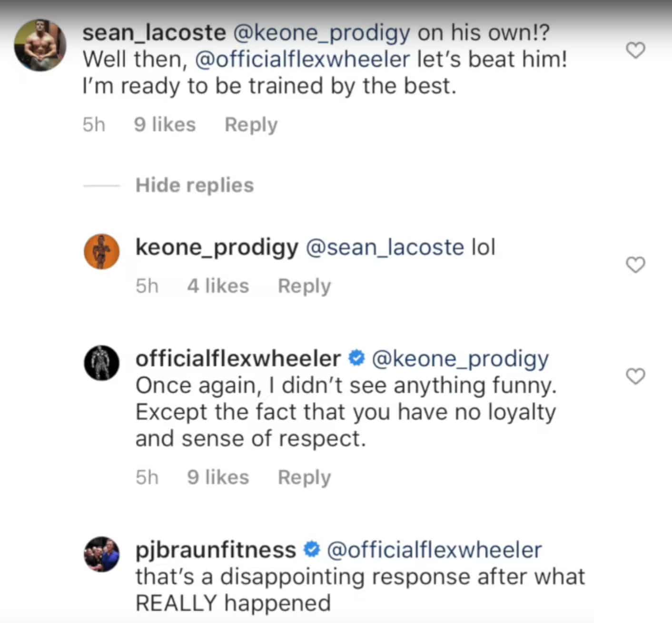Tap the verified badge beside pjbraunfitness
The width and height of the screenshot is (672, 623).
coord(311,550)
